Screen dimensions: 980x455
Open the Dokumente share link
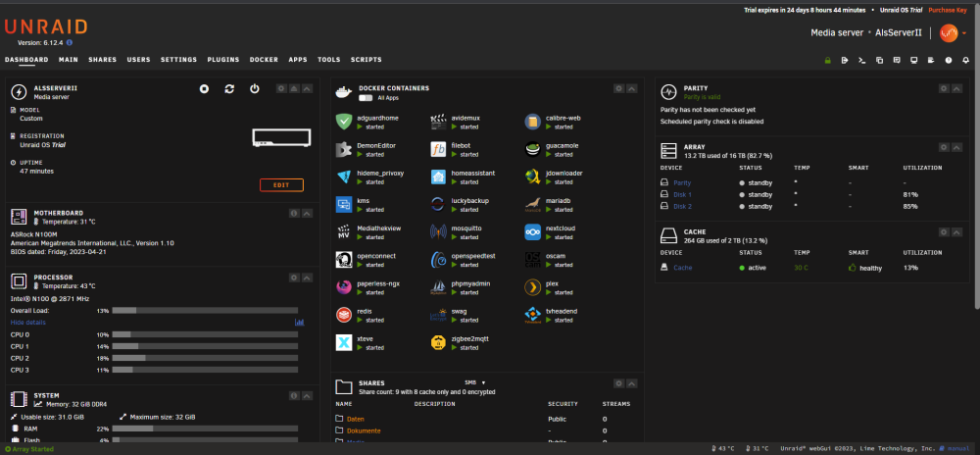click(x=364, y=430)
